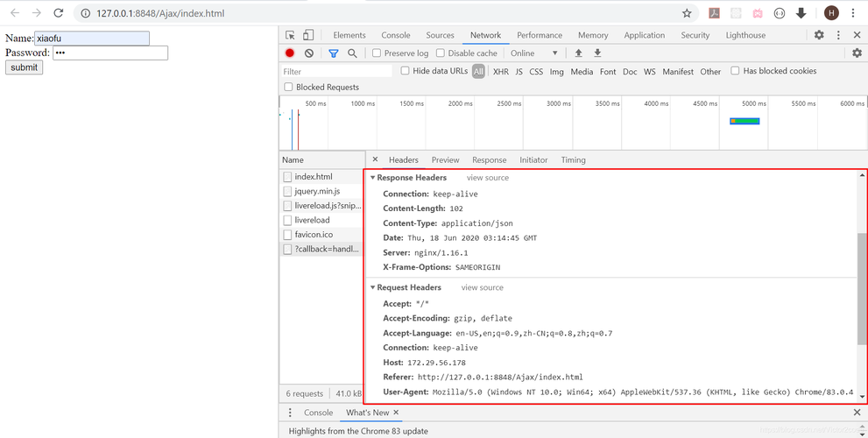Image resolution: width=868 pixels, height=438 pixels.
Task: Select the Doc filter type
Action: pyautogui.click(x=630, y=72)
